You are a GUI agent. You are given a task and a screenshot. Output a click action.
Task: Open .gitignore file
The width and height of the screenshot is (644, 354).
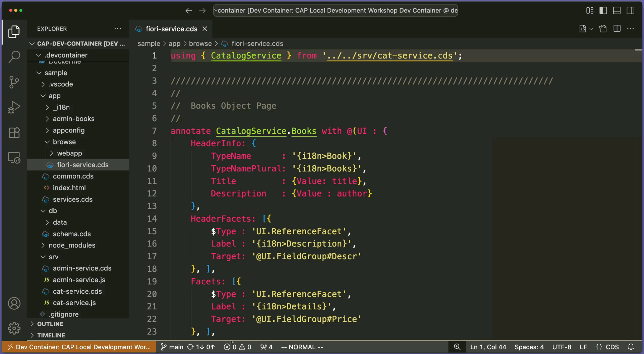[x=78, y=314]
